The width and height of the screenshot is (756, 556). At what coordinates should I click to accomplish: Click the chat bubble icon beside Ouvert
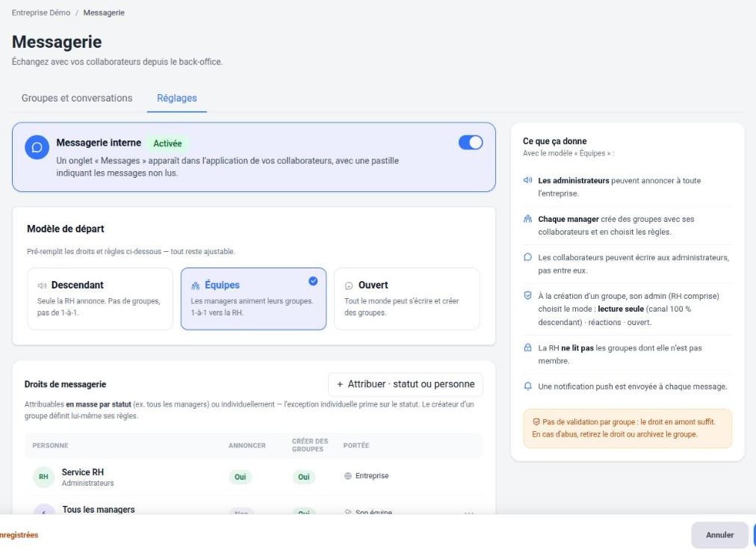coord(349,285)
